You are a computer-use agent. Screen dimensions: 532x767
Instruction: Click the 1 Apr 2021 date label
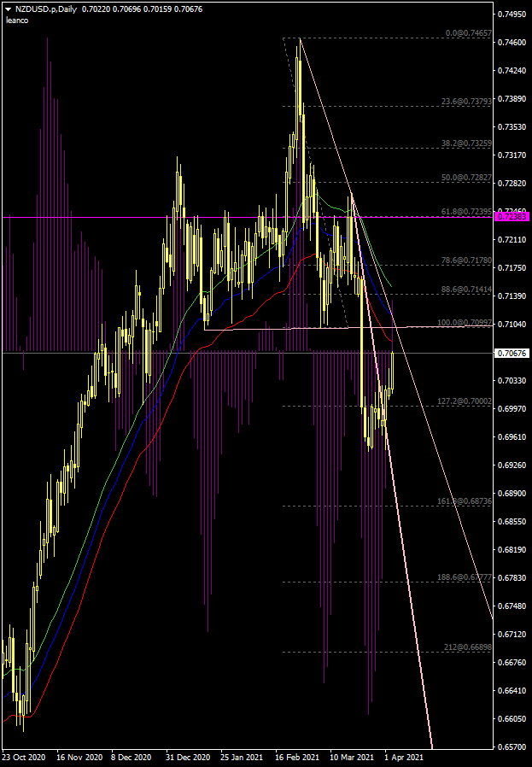[401, 758]
